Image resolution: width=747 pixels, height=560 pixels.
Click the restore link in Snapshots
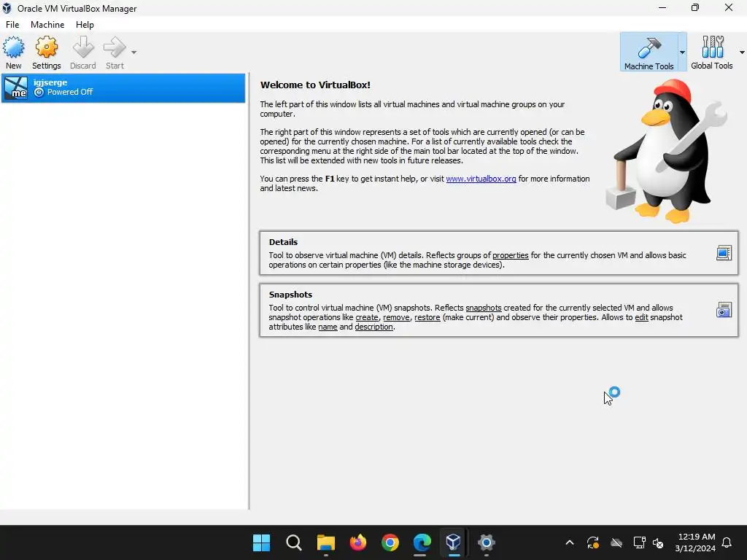coord(427,317)
